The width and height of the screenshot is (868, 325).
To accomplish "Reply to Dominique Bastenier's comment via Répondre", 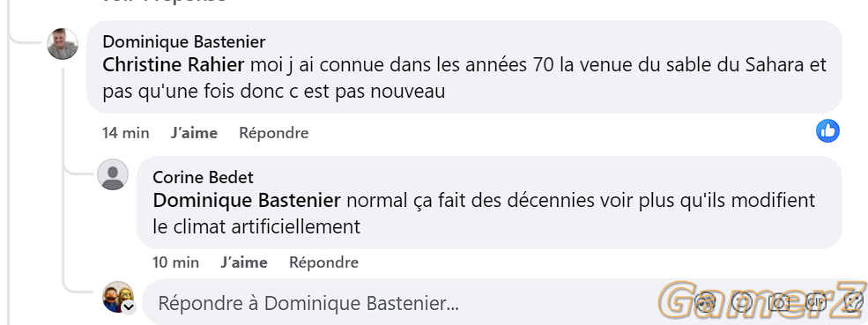I will pos(273,133).
